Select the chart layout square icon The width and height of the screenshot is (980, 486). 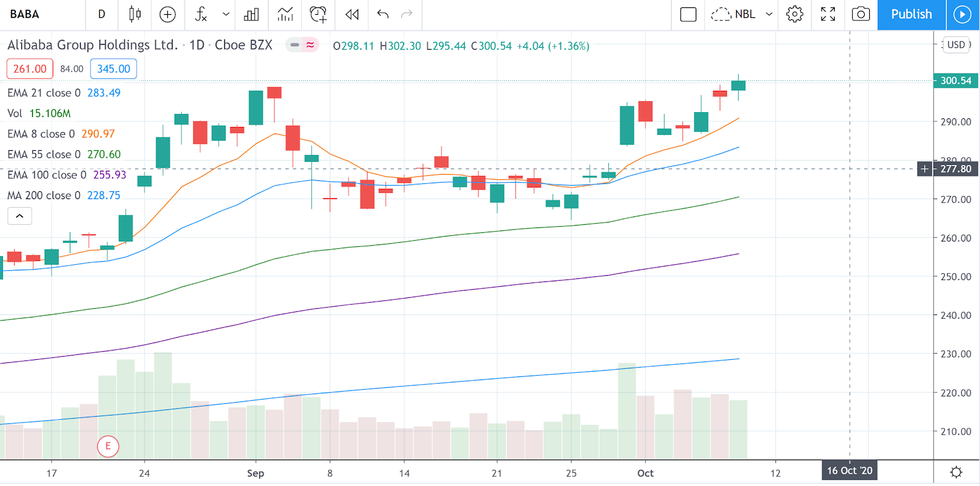[x=688, y=14]
